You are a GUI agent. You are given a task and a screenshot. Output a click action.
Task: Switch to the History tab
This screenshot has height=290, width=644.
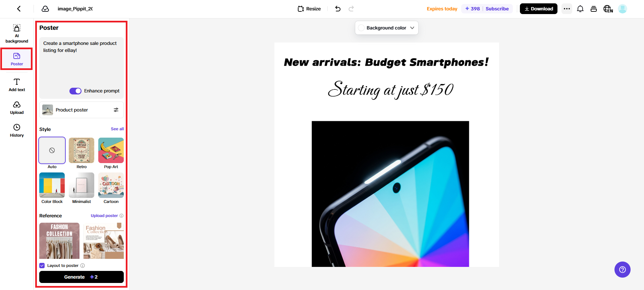(x=17, y=131)
